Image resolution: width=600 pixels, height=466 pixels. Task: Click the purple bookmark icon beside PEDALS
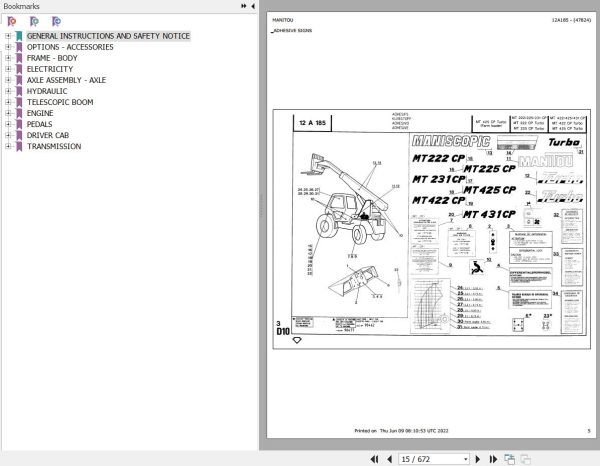pos(19,124)
